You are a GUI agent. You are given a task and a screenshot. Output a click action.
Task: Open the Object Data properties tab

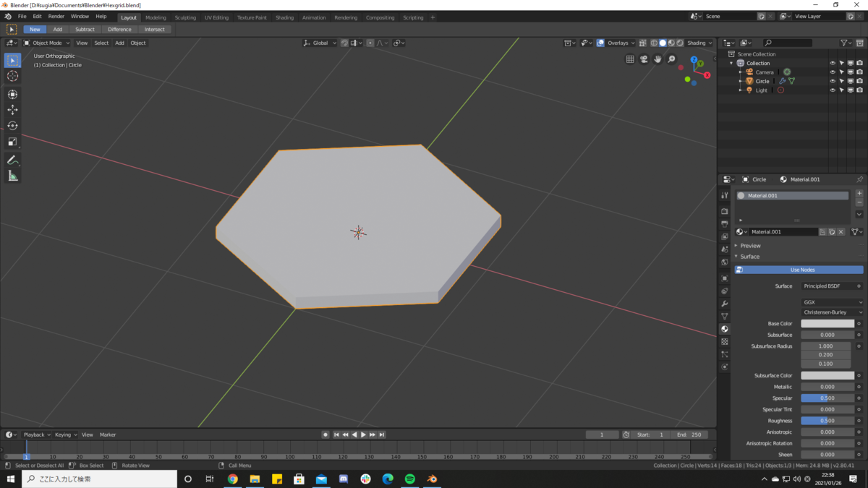pyautogui.click(x=725, y=316)
